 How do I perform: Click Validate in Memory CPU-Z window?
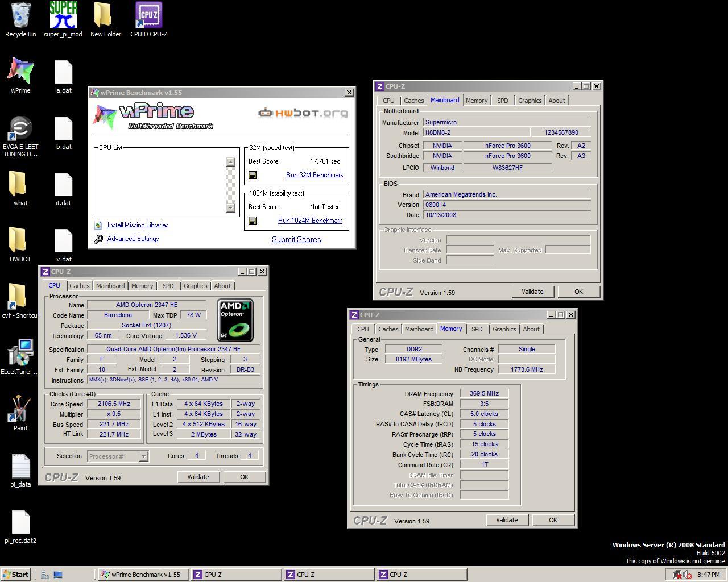pos(507,520)
